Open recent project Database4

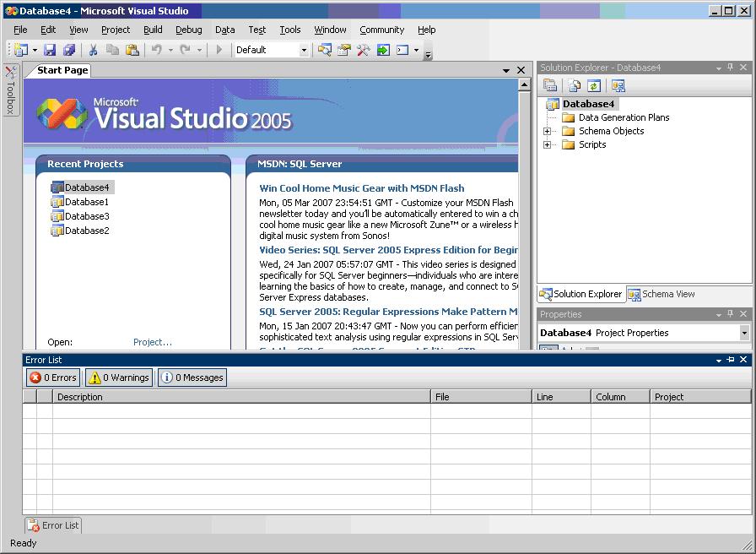pyautogui.click(x=82, y=187)
